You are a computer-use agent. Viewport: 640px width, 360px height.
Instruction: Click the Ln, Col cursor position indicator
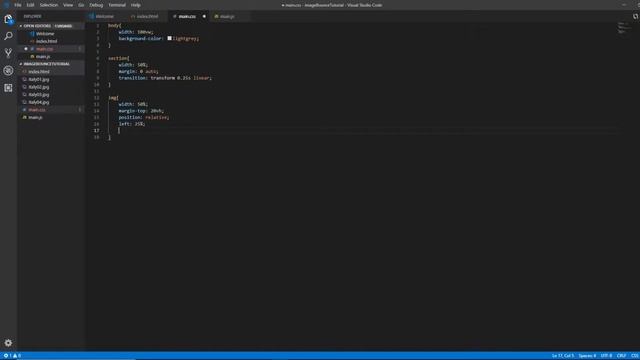pos(563,356)
